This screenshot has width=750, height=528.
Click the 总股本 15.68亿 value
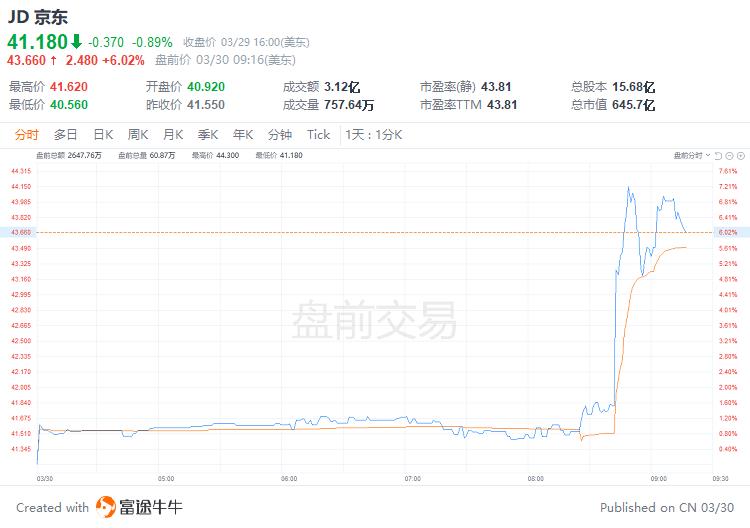[633, 87]
